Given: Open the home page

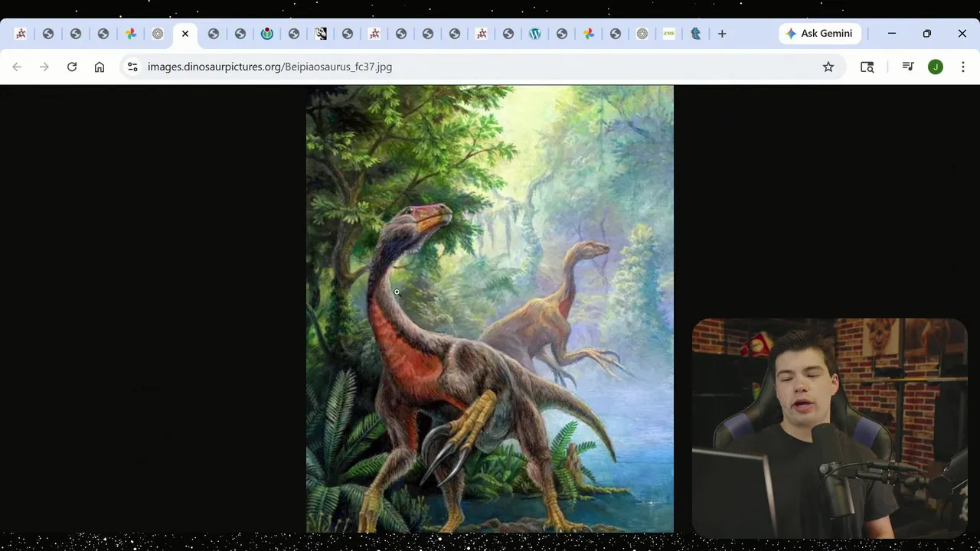Looking at the screenshot, I should (x=100, y=67).
